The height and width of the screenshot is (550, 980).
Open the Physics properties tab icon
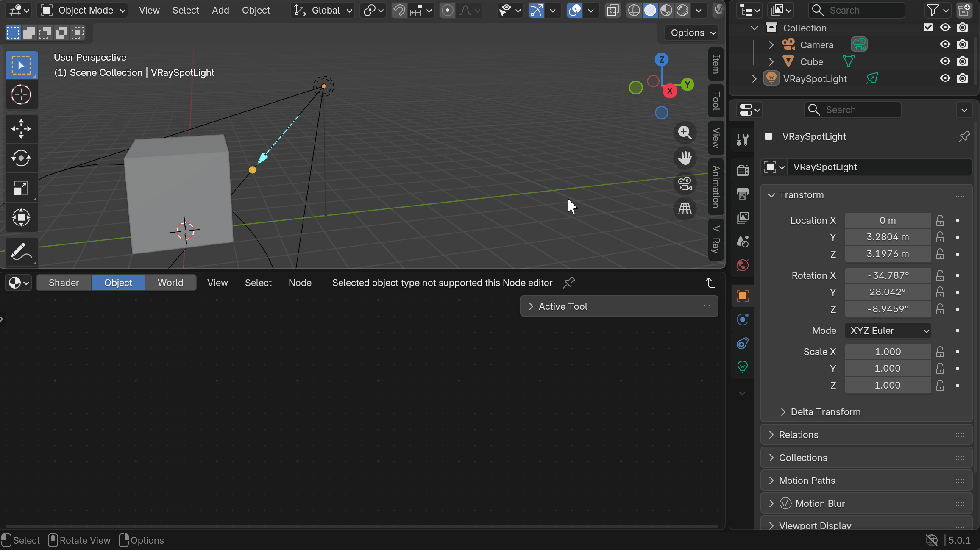point(742,319)
